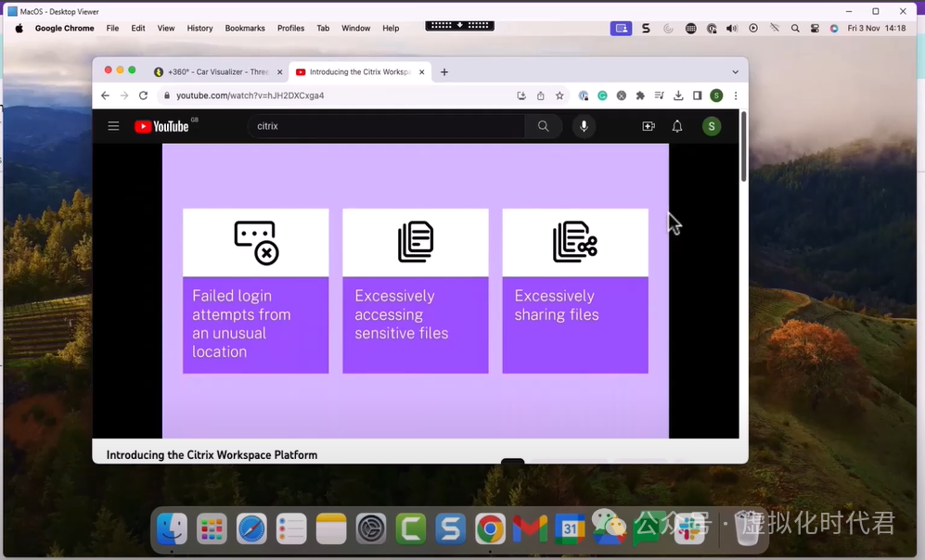Click the YouTube video player area
The image size is (925, 560).
[x=416, y=290]
